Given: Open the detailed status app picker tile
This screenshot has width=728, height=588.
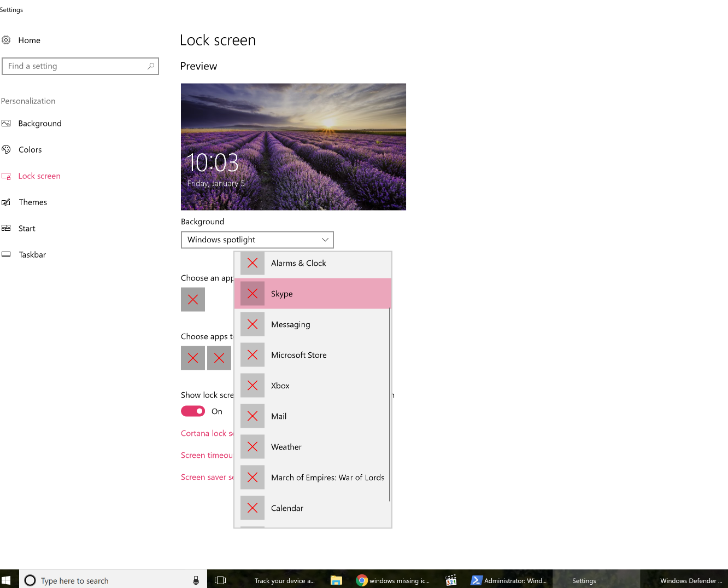Looking at the screenshot, I should point(192,299).
